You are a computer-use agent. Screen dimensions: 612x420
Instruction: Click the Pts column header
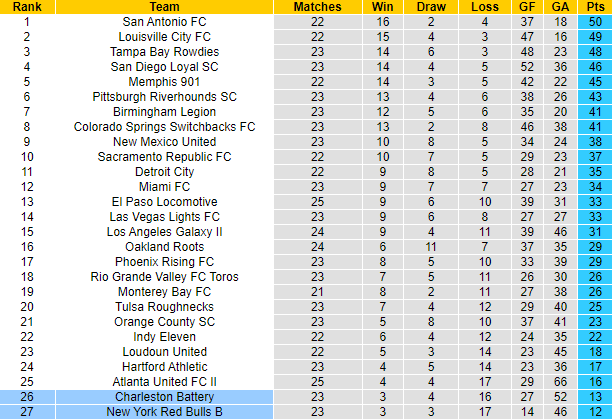click(593, 7)
